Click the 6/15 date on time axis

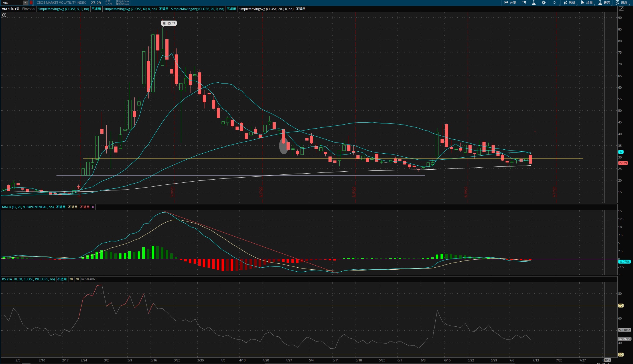pyautogui.click(x=447, y=360)
